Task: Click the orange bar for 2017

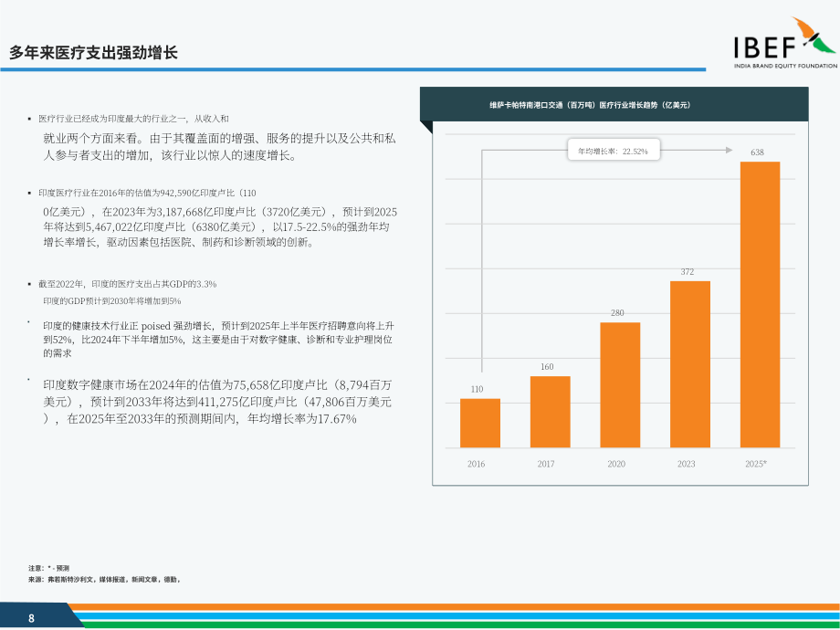Action: (551, 412)
